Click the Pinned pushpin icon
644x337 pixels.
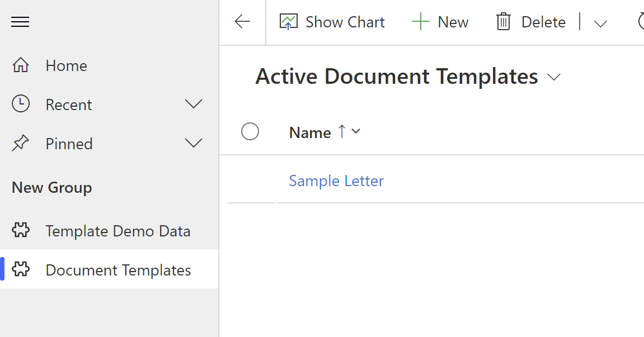(21, 144)
